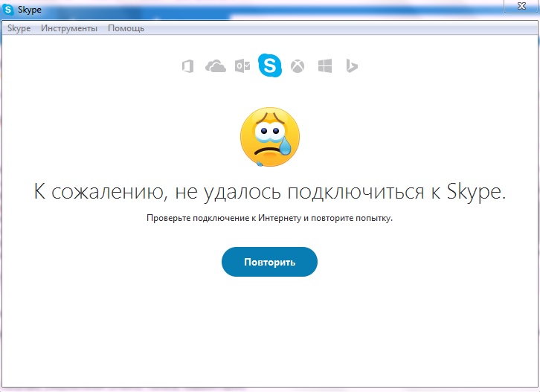This screenshot has width=540, height=392.
Task: Click the Windows logo icon
Action: pyautogui.click(x=325, y=65)
